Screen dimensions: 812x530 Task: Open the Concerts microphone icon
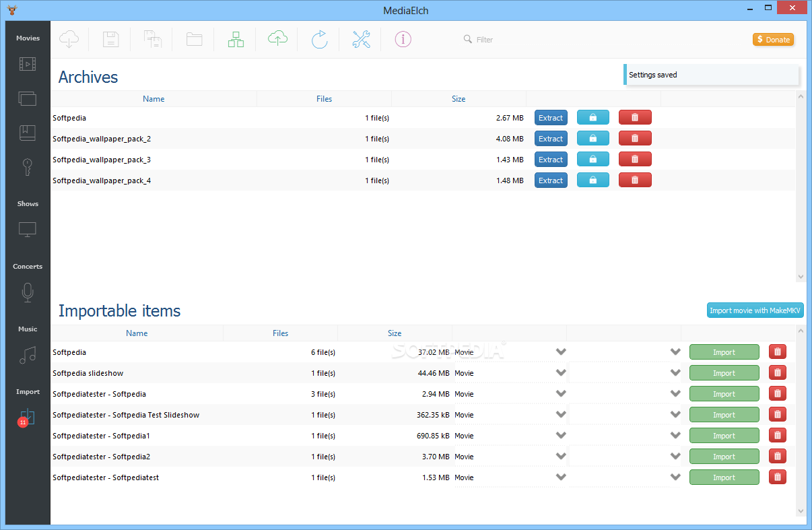[x=28, y=292]
